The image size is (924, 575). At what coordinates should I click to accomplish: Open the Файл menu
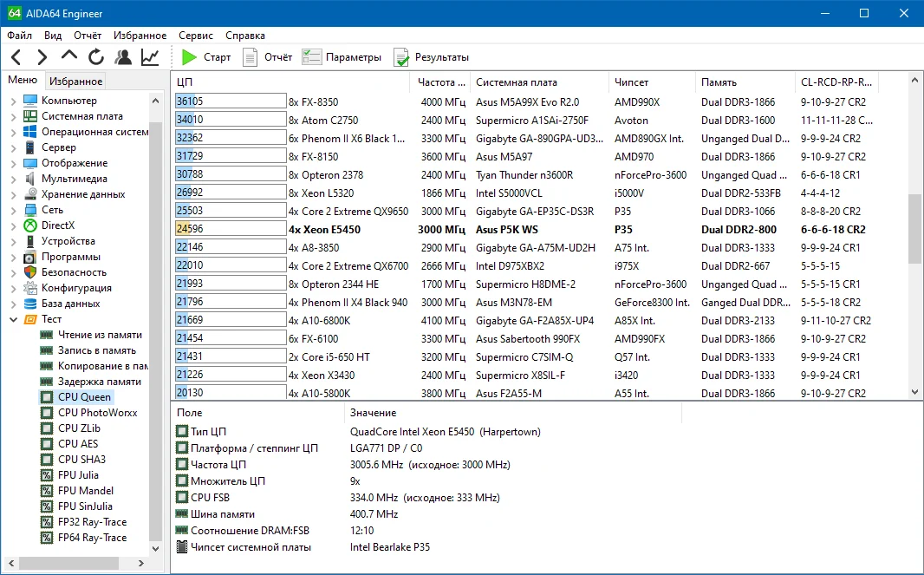coord(19,36)
